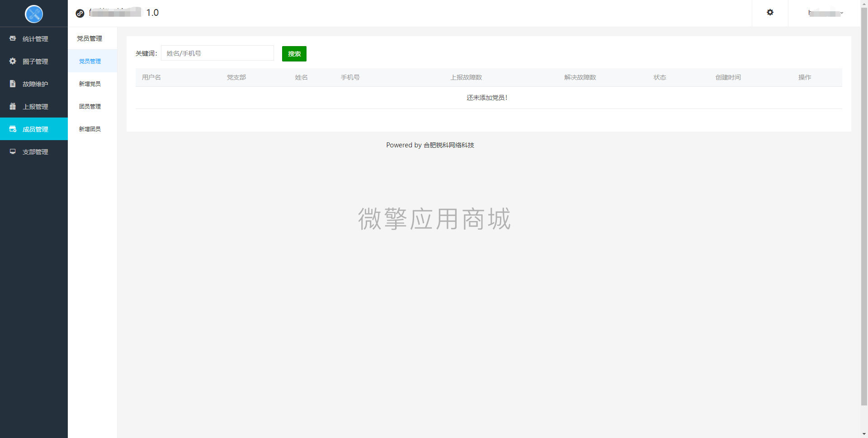Image resolution: width=868 pixels, height=438 pixels.
Task: Open settings with the top gear icon
Action: 770,13
